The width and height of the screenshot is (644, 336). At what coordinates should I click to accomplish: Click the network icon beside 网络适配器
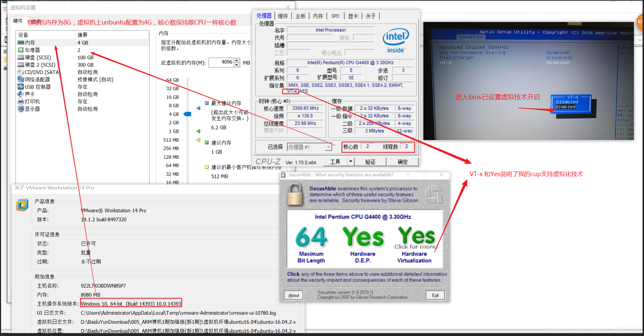[21, 79]
